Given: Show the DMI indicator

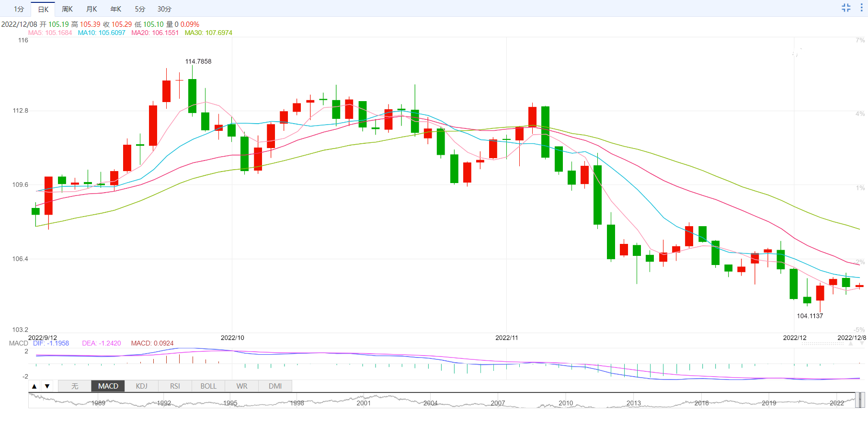Looking at the screenshot, I should pyautogui.click(x=275, y=386).
